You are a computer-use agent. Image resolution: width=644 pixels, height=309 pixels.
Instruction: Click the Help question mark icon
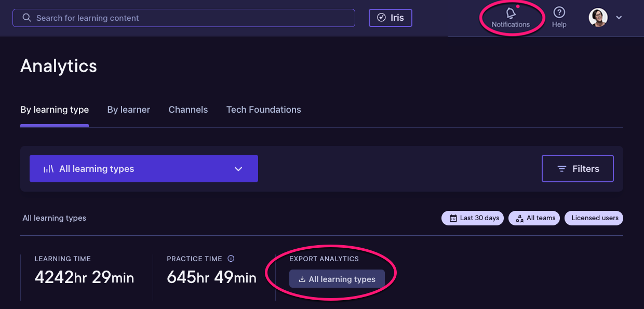click(x=559, y=12)
